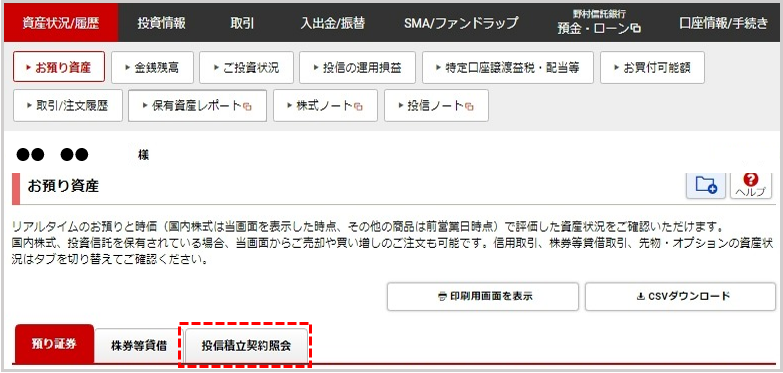
Task: Open 保有資産レポート in new window
Action: coord(197,105)
